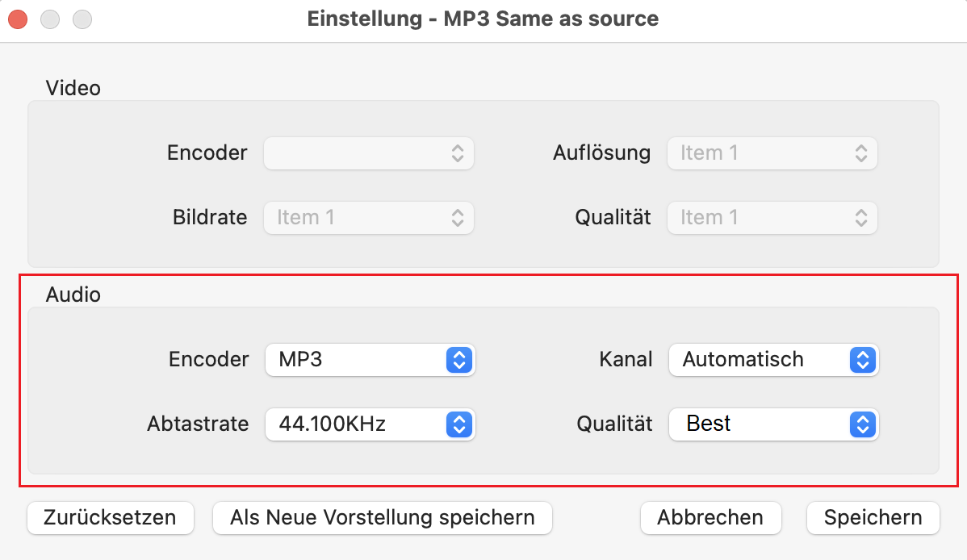The width and height of the screenshot is (967, 560).
Task: Click the grey zoom window button
Action: [x=82, y=19]
